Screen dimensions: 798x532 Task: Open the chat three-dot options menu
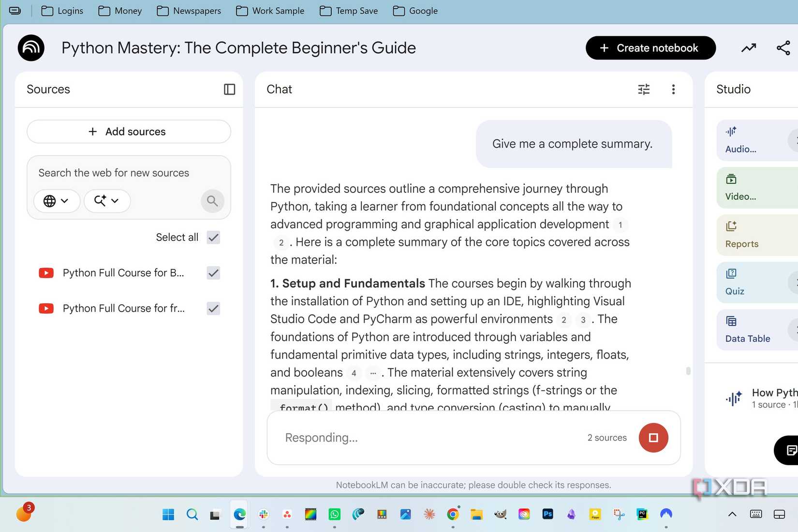[x=673, y=89]
